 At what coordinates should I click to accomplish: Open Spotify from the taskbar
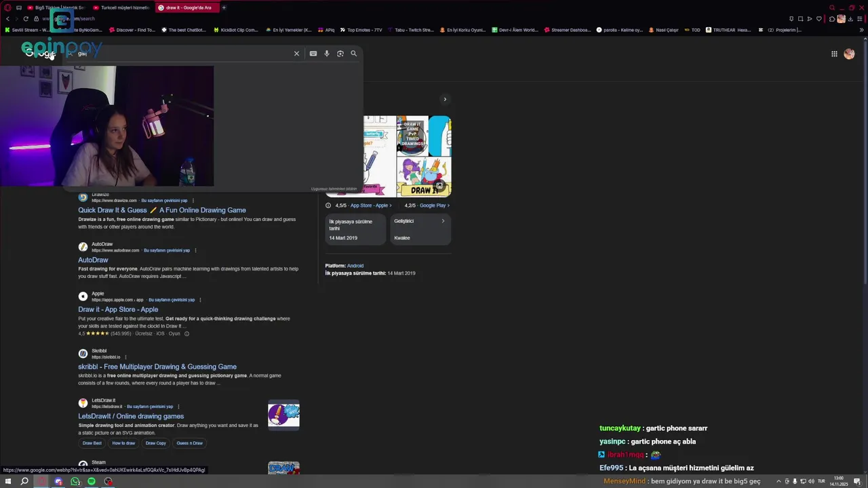click(92, 481)
